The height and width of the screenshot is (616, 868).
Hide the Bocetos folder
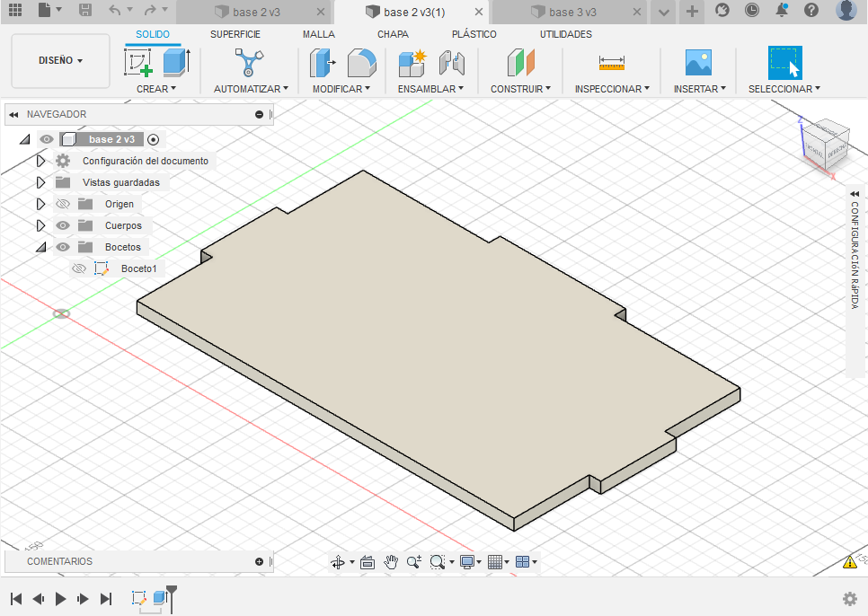point(63,247)
